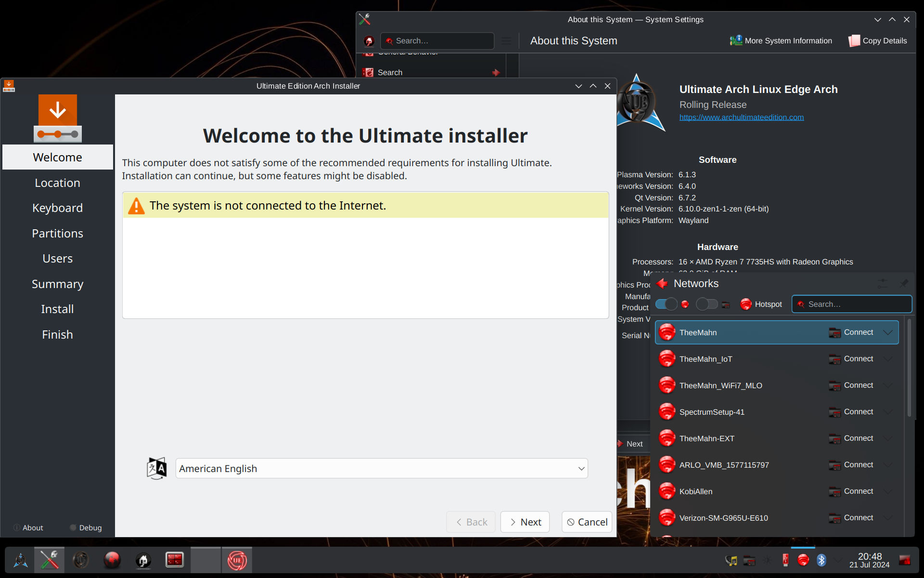Toggle the Airplane mode switch in Networks
Viewport: 924px width, 578px height.
pos(706,304)
